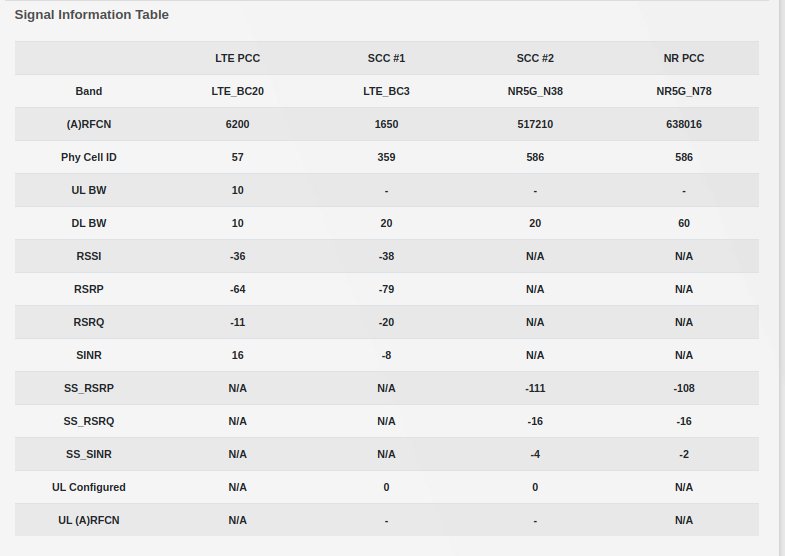Viewport: 785px width, 556px height.
Task: Click the LTE_BC20 band cell
Action: click(237, 91)
